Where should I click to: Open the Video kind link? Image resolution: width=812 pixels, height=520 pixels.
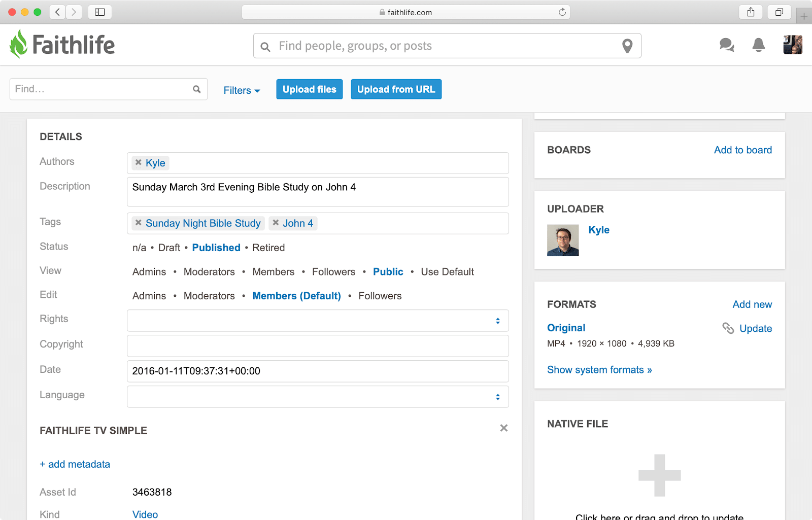(145, 514)
